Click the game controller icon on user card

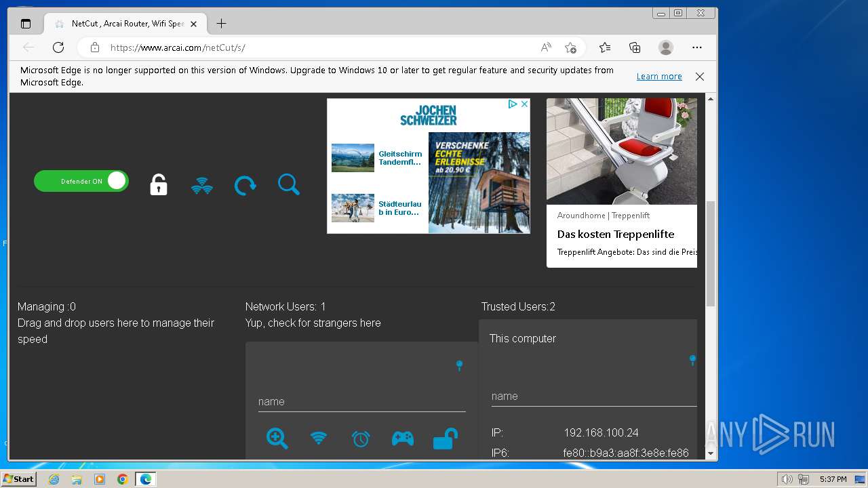click(403, 439)
